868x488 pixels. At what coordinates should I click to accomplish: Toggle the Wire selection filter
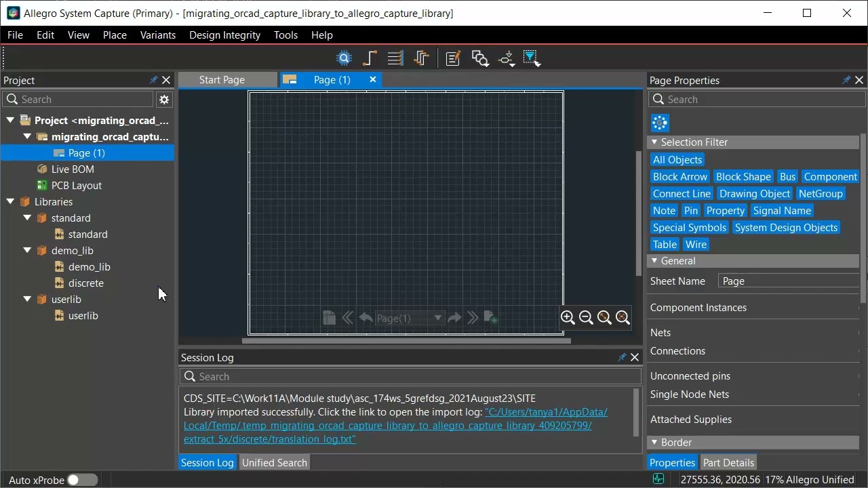(x=696, y=245)
